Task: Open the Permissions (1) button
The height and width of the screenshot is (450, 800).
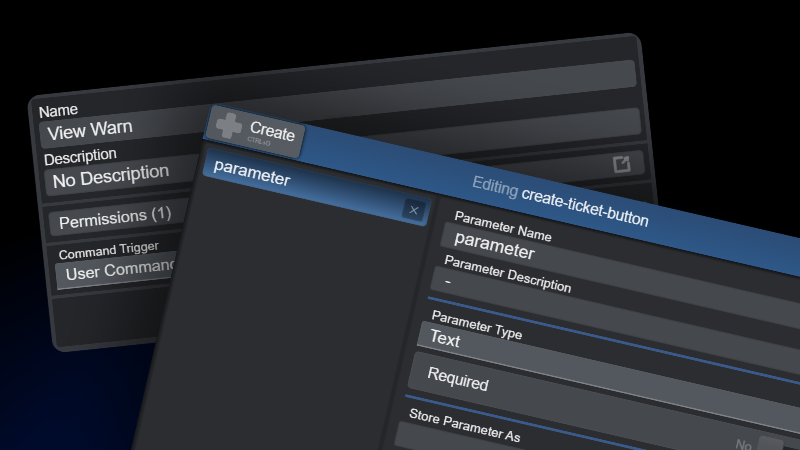Action: click(115, 217)
